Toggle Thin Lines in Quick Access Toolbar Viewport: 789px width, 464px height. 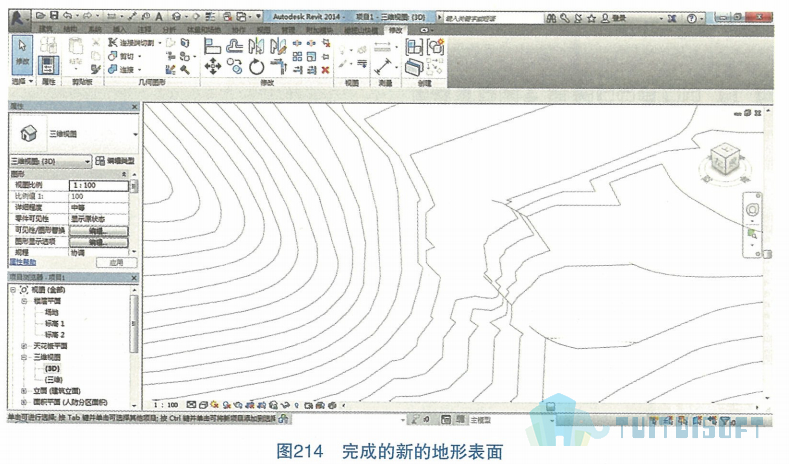[x=211, y=17]
